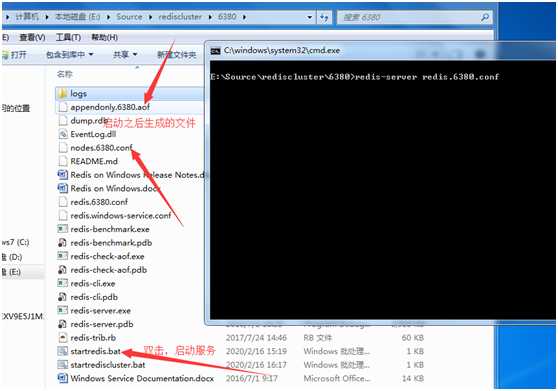The height and width of the screenshot is (391, 558).
Task: Click the 14 KB size of Windows Service Documentation
Action: pos(413,379)
